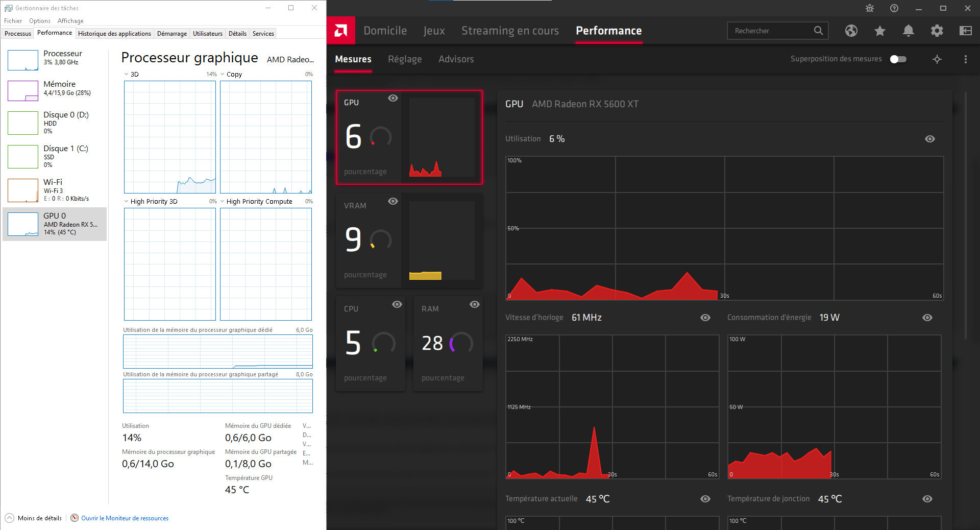The image size is (980, 530).
Task: Open favorites with the star icon
Action: click(880, 31)
